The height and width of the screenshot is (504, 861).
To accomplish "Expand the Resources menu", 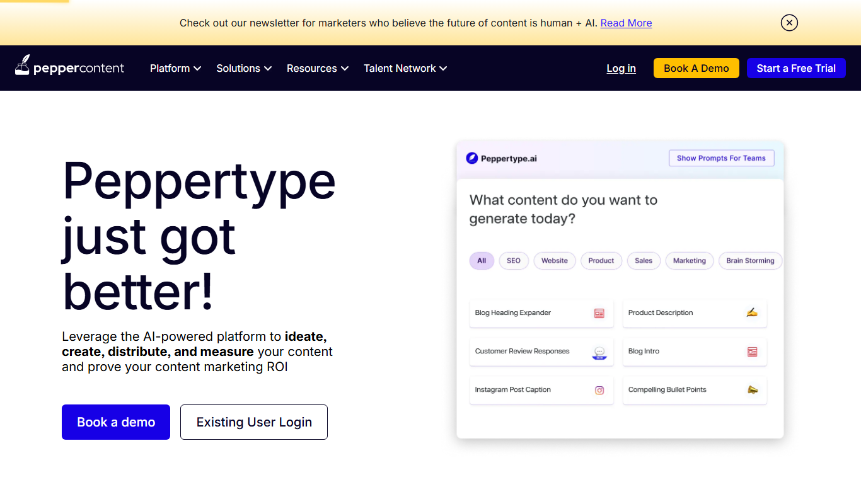I will coord(318,68).
